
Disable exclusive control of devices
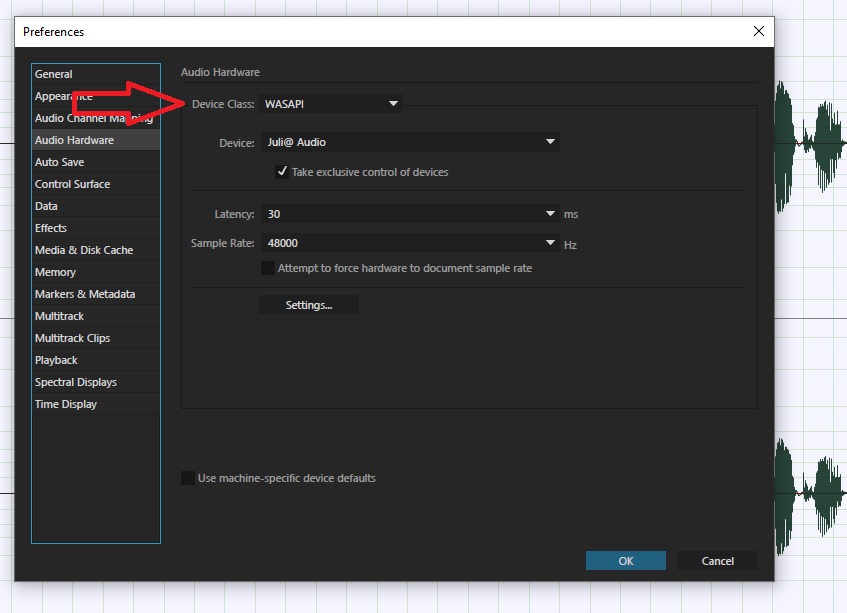tap(282, 171)
